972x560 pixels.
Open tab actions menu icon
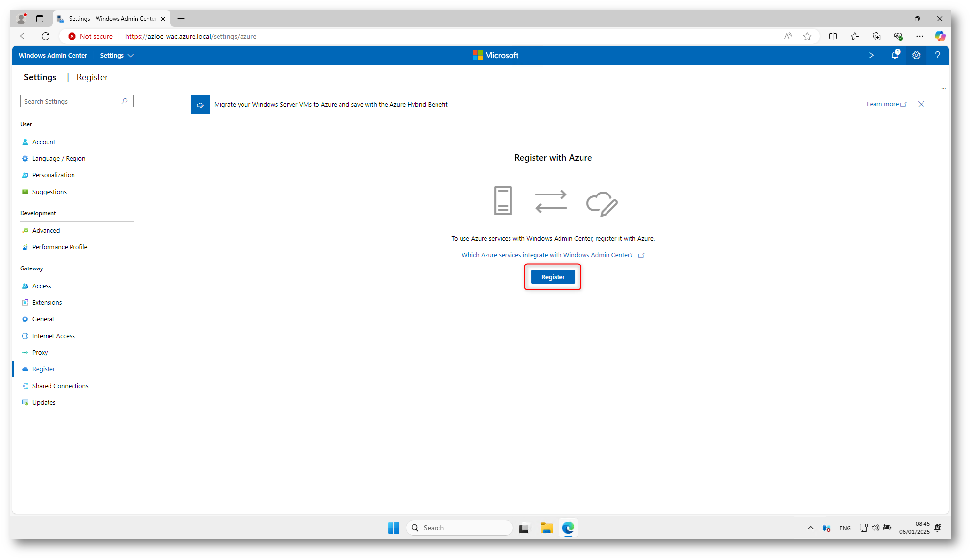pos(40,19)
